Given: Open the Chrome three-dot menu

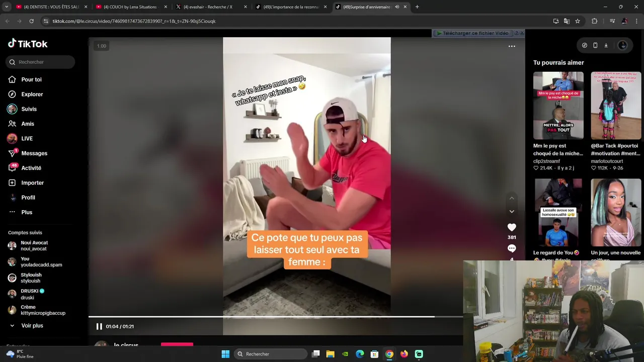Looking at the screenshot, I should point(637,21).
